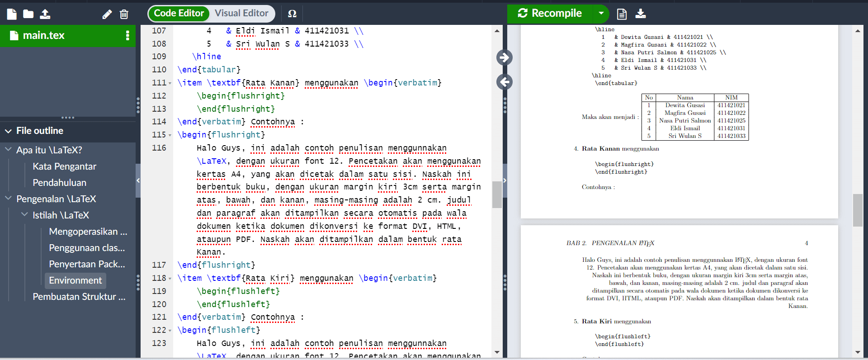Image resolution: width=868 pixels, height=360 pixels.
Task: Click the editor scrollbar up arrow
Action: (497, 31)
